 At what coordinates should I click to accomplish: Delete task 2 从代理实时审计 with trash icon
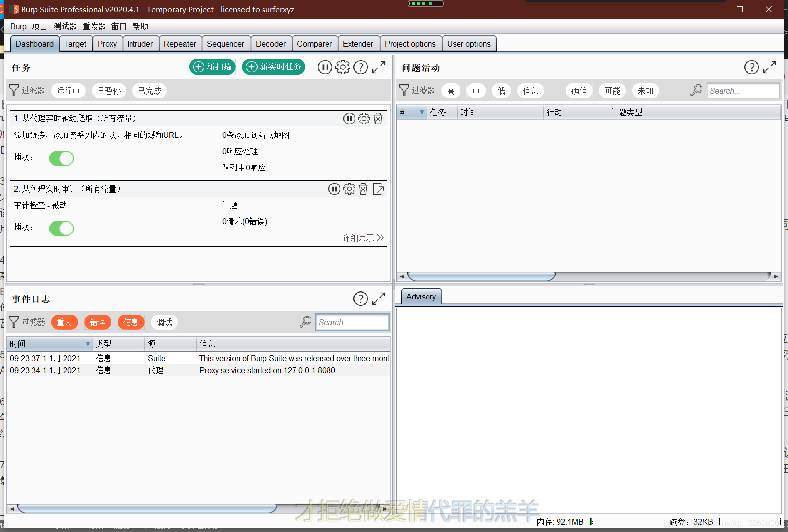coord(363,189)
